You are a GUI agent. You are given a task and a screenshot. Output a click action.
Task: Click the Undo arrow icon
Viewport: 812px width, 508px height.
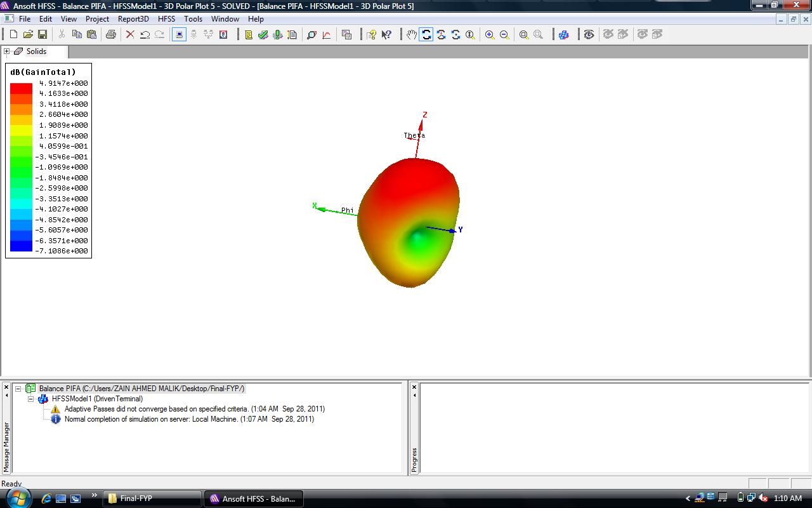click(145, 34)
